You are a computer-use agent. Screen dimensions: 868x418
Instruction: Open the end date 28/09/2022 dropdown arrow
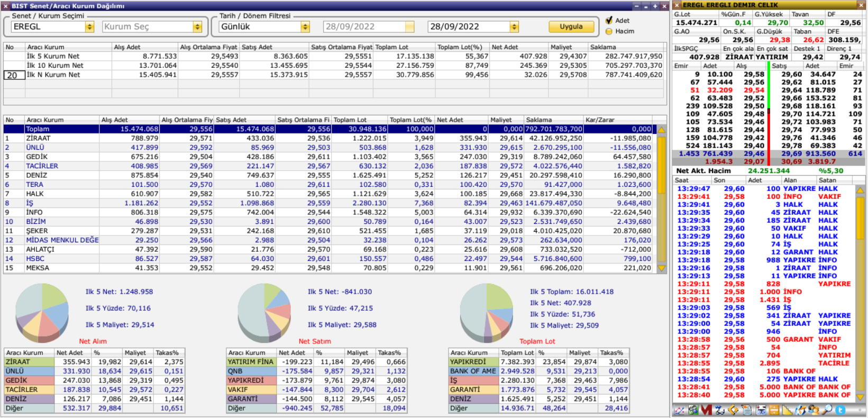coord(514,26)
